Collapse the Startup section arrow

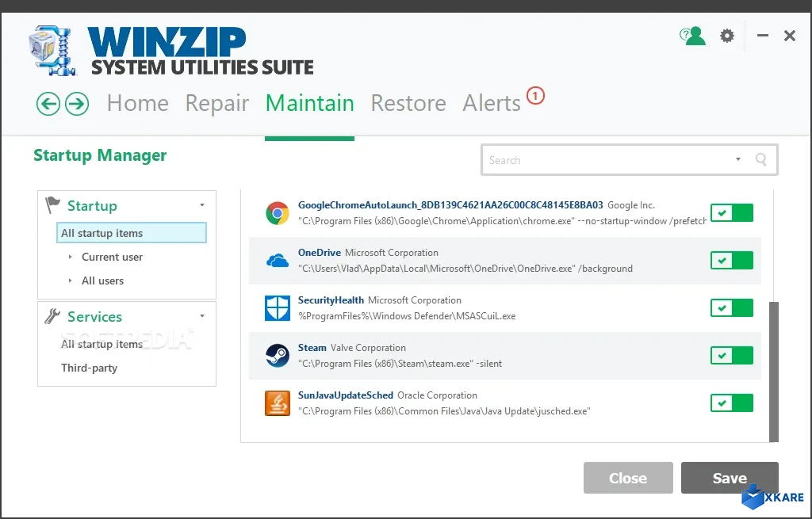coord(202,205)
